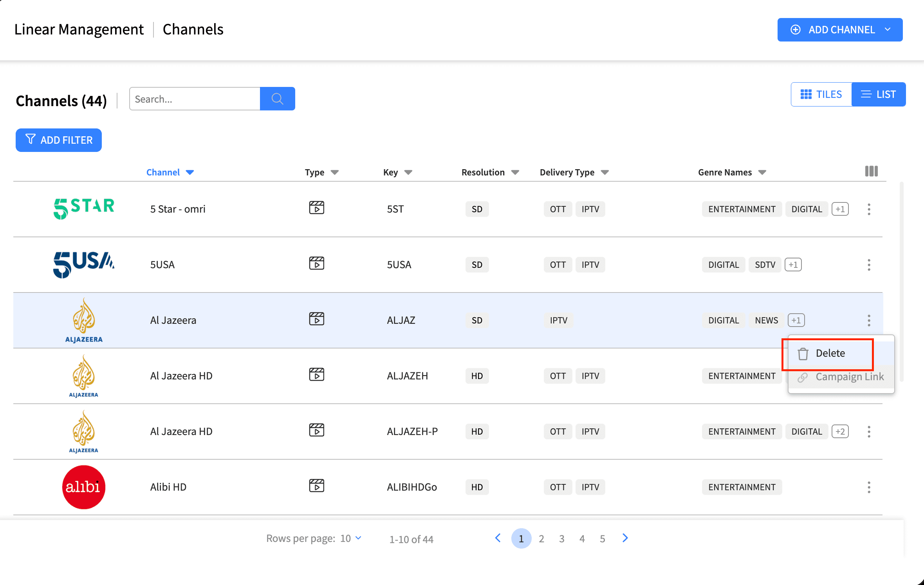Viewport: 924px width, 585px height.
Task: Expand the ADD CHANNEL dropdown
Action: click(x=888, y=30)
